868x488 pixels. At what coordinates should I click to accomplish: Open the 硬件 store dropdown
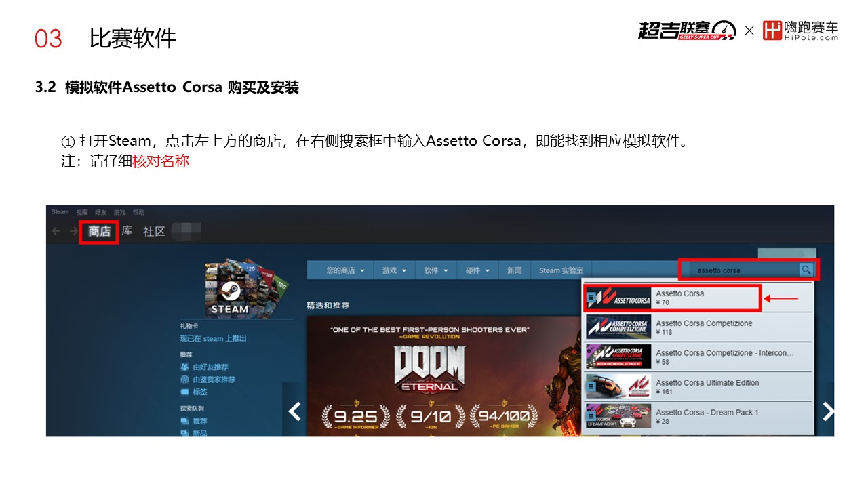click(477, 270)
